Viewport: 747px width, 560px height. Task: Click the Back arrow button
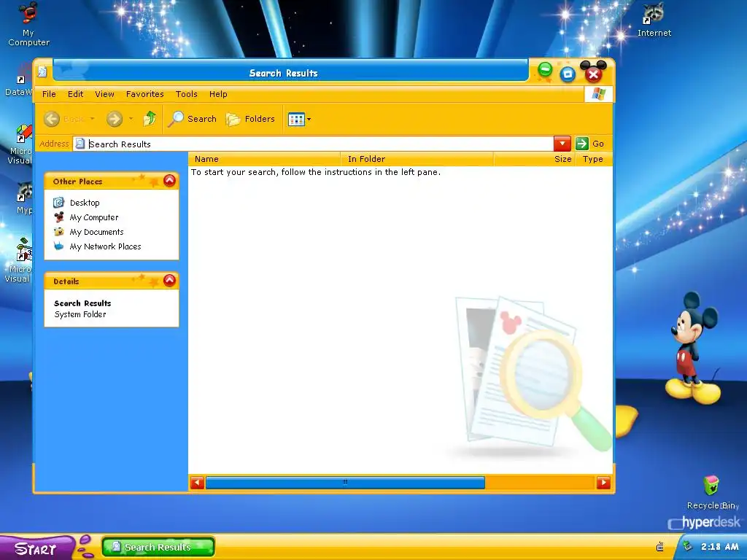pos(52,119)
